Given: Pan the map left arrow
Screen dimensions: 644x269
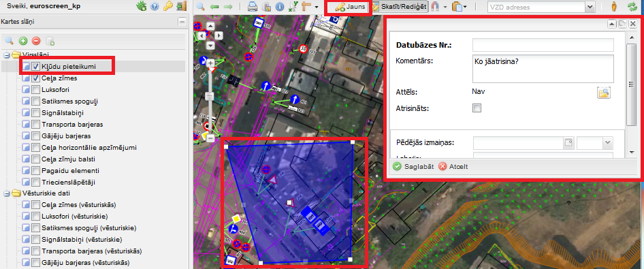Looking at the screenshot, I should (202, 35).
